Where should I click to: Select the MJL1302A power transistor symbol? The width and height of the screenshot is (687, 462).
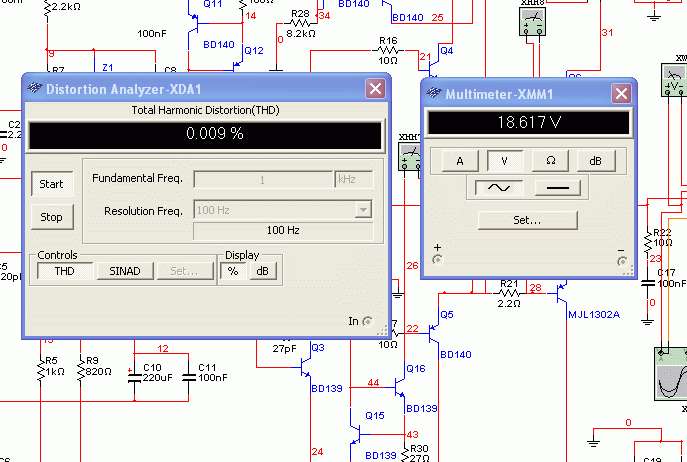[562, 293]
